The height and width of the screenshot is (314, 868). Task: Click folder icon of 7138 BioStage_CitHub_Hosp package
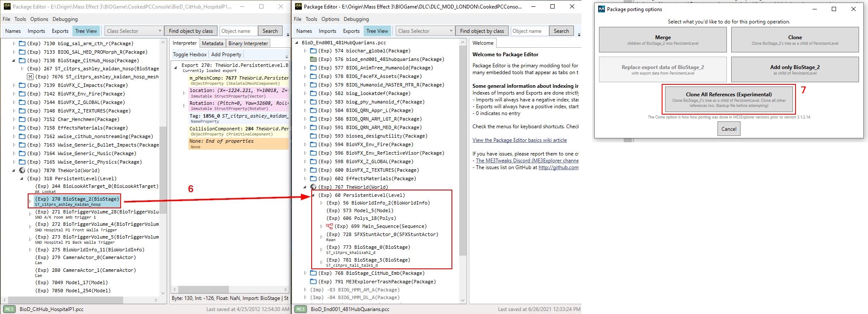[22, 60]
